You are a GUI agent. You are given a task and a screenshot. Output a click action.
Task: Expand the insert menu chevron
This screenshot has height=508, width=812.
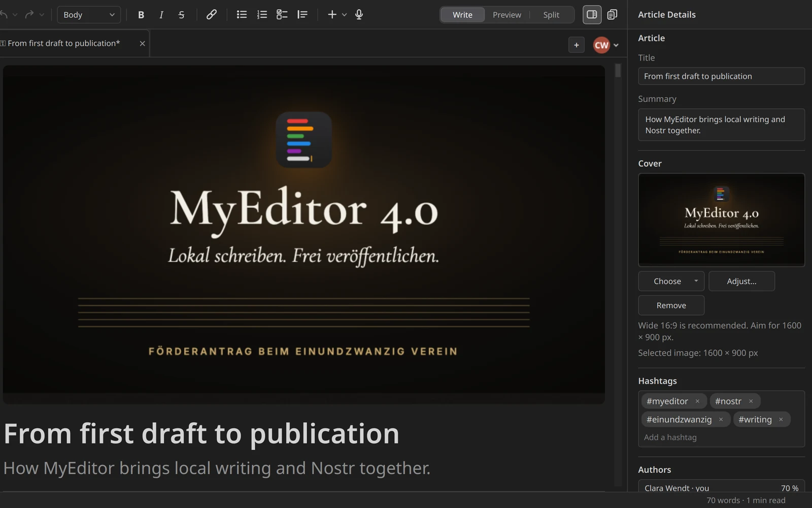344,15
